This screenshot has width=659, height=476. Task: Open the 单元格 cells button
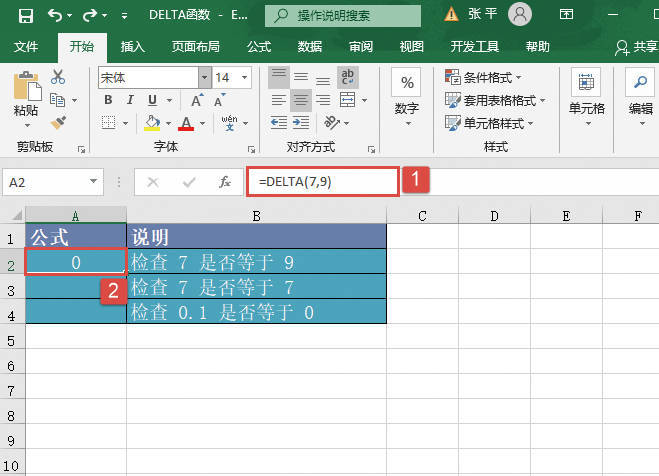pos(586,95)
